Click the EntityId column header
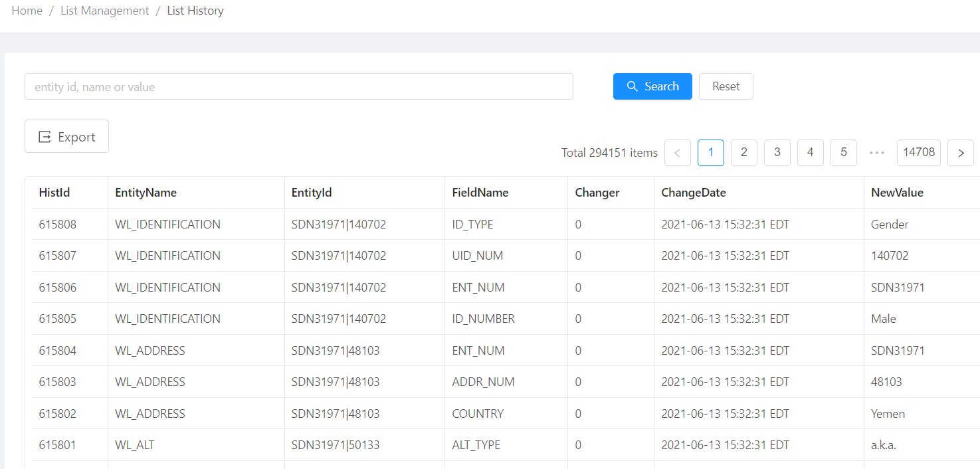The height and width of the screenshot is (469, 980). pos(365,193)
